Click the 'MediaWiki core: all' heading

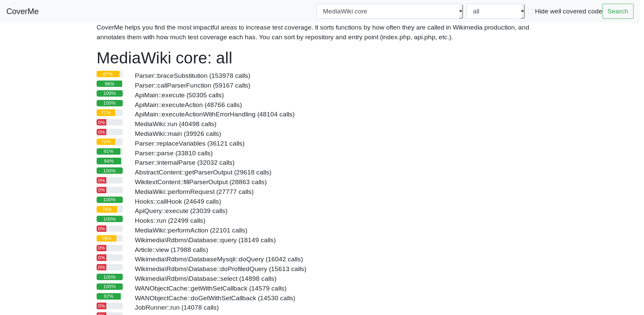pos(164,58)
